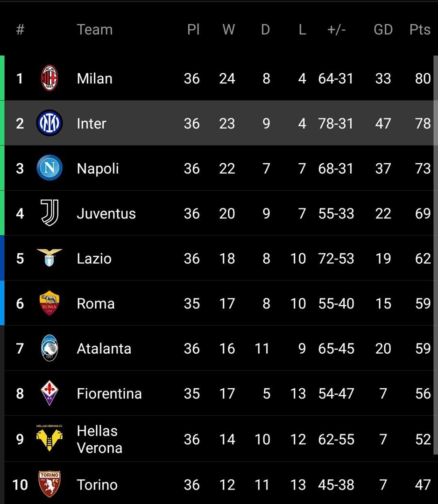Sort table by Pts column header
The image size is (438, 504).
point(420,29)
